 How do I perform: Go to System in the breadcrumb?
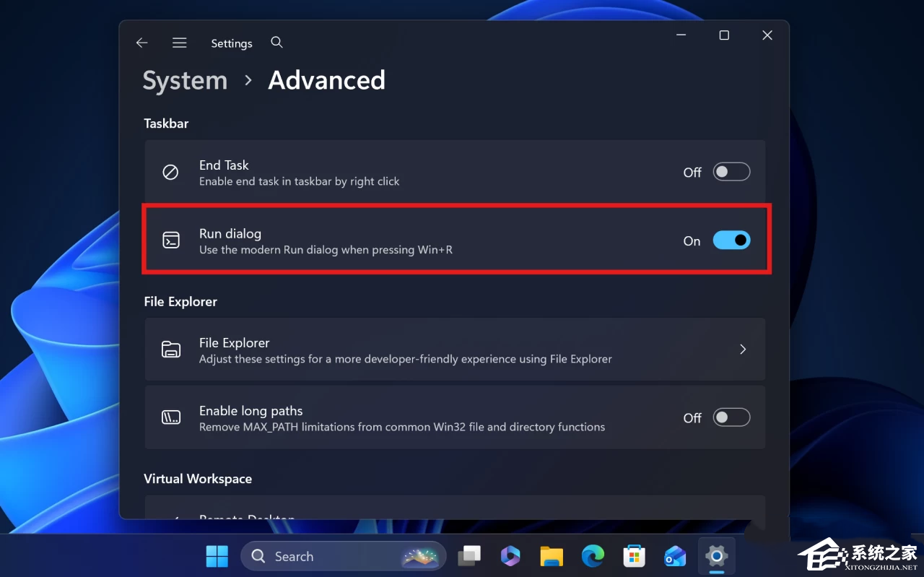click(x=185, y=80)
